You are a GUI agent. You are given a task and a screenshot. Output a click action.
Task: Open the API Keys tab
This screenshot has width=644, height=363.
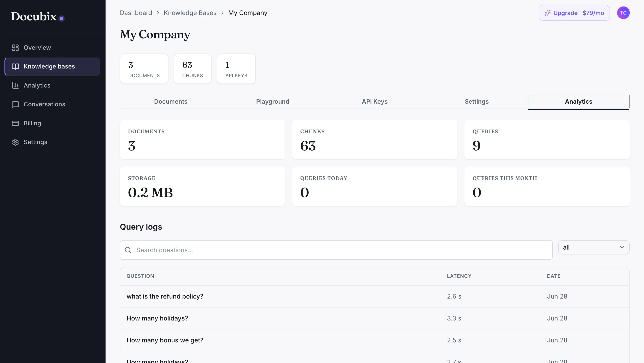pyautogui.click(x=375, y=102)
